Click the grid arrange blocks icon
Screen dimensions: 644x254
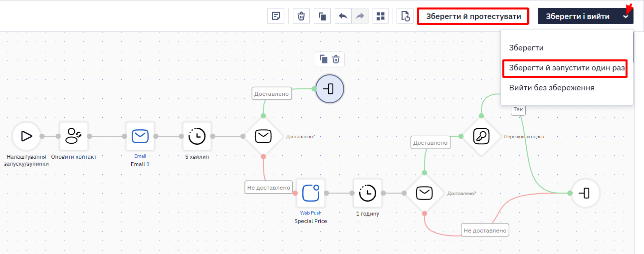(x=381, y=16)
